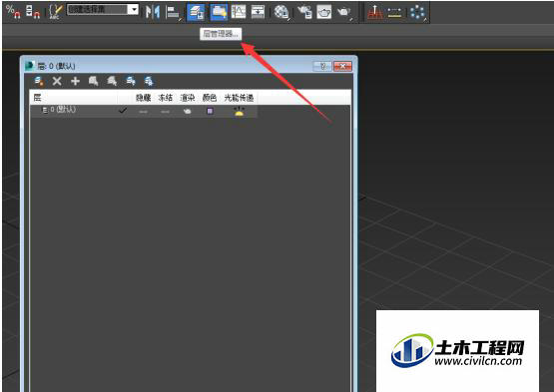Add selected objects to layer (plus icon)
This screenshot has width=554, height=392.
(75, 81)
